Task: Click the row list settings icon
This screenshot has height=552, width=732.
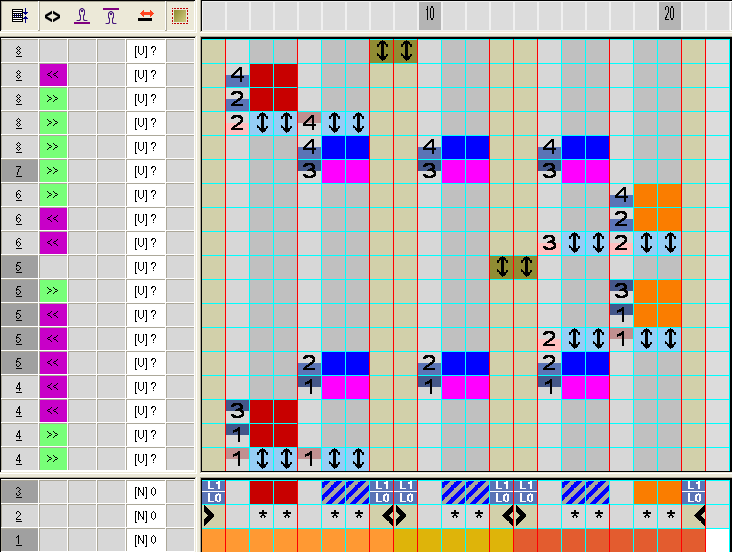Action: (x=20, y=16)
